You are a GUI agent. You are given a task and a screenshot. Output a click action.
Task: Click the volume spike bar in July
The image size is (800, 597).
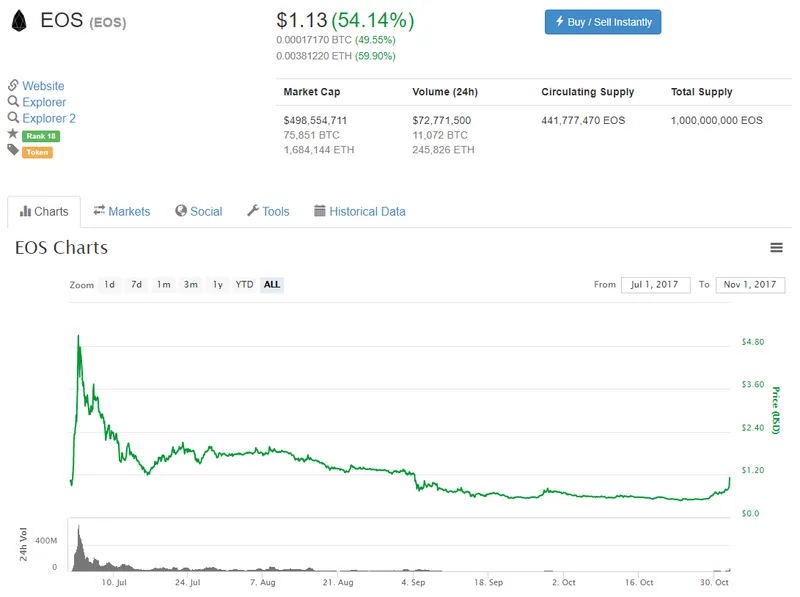coord(79,547)
